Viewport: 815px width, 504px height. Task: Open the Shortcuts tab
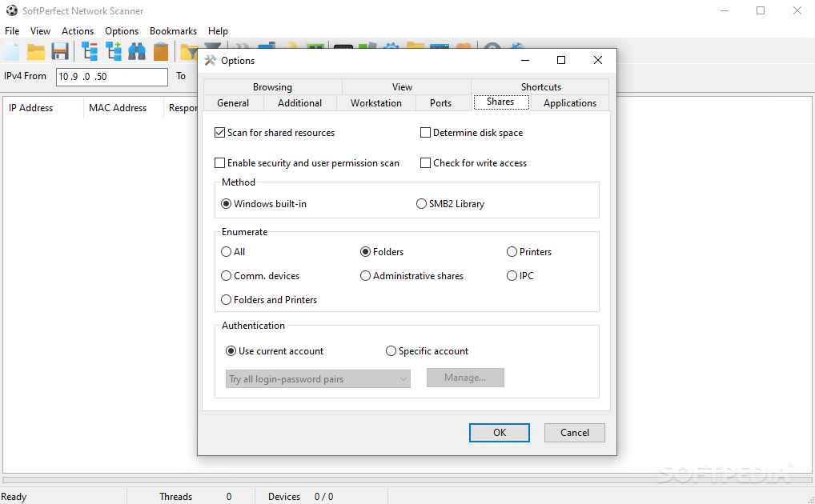(540, 86)
